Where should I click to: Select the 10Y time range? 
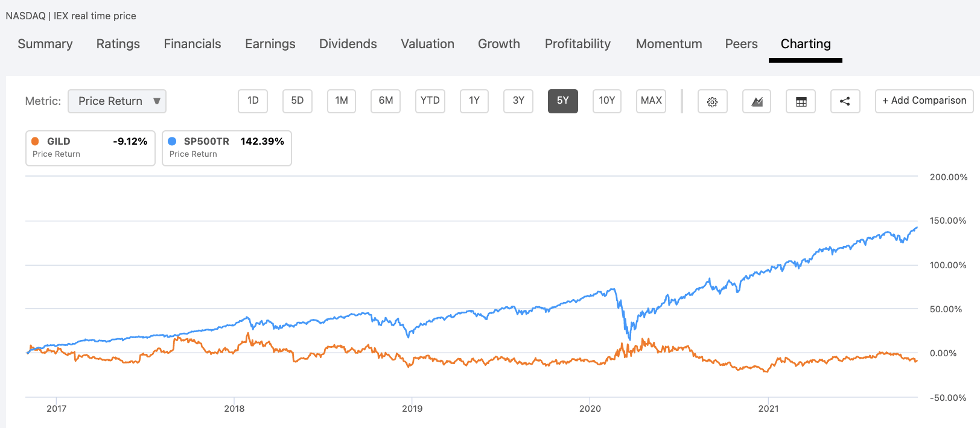pos(606,101)
